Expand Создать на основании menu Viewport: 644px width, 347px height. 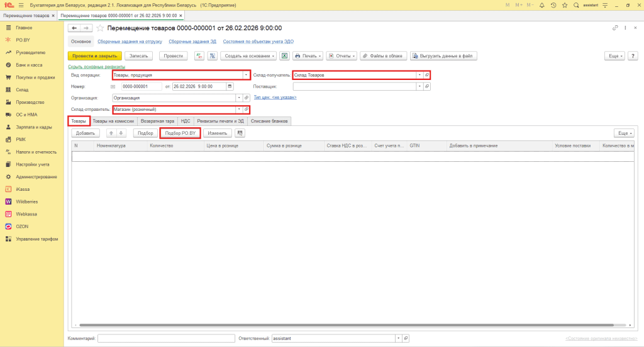coord(248,55)
